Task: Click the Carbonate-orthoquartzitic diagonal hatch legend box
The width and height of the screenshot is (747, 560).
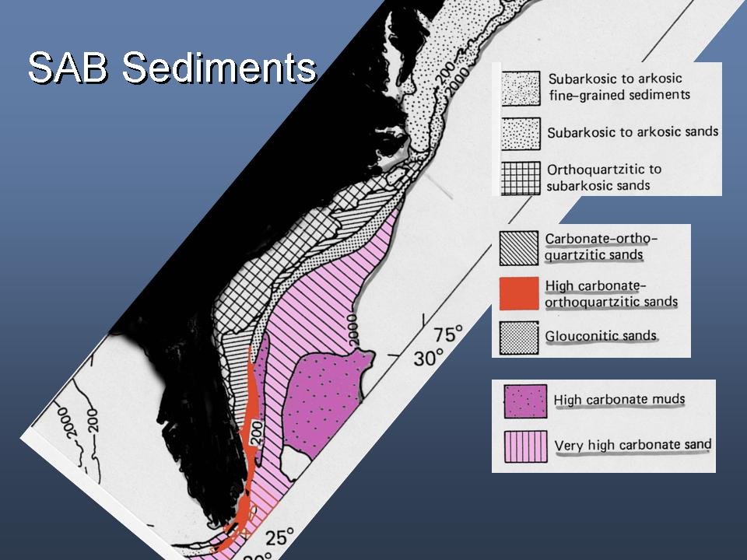Action: click(x=518, y=247)
